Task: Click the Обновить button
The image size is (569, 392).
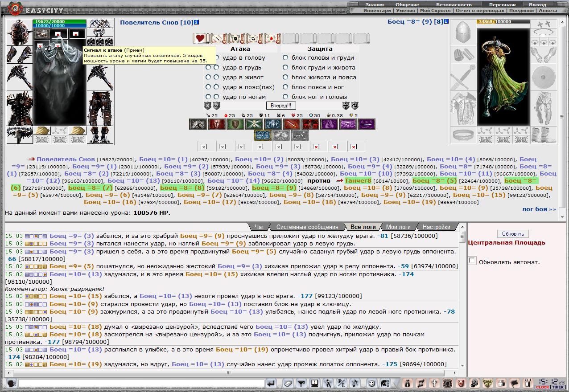Action: (513, 234)
